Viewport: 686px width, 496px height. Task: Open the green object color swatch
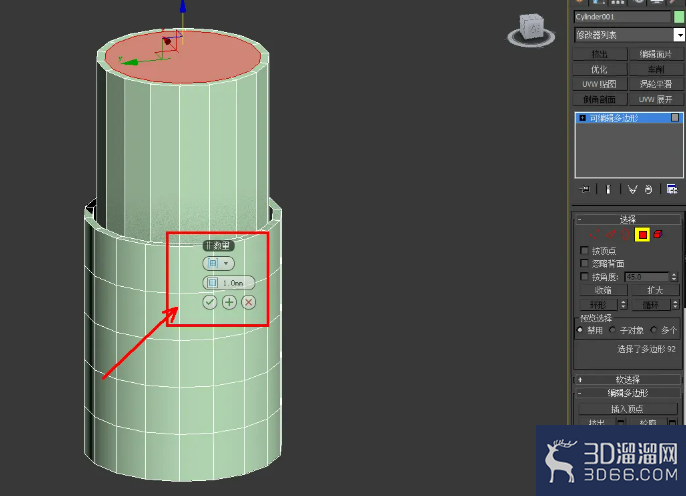click(679, 17)
